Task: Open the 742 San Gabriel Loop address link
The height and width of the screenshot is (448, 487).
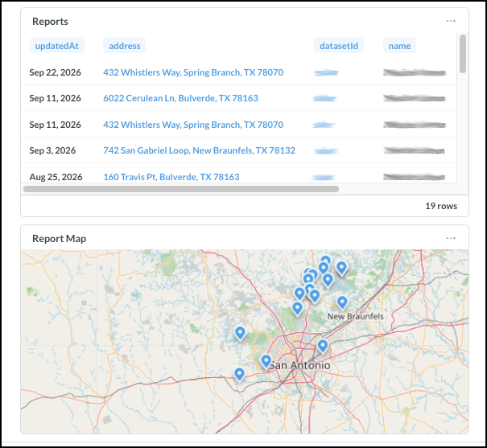Action: point(199,150)
